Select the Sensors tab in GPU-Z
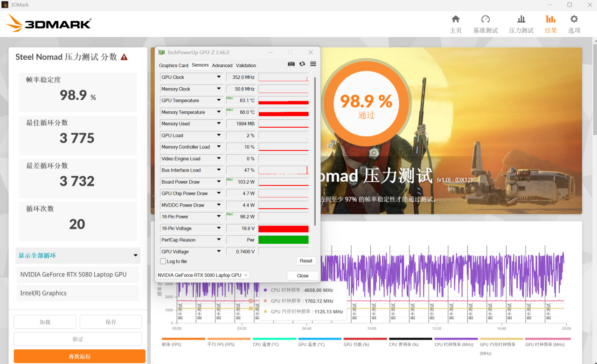Image resolution: width=597 pixels, height=364 pixels. (x=200, y=65)
